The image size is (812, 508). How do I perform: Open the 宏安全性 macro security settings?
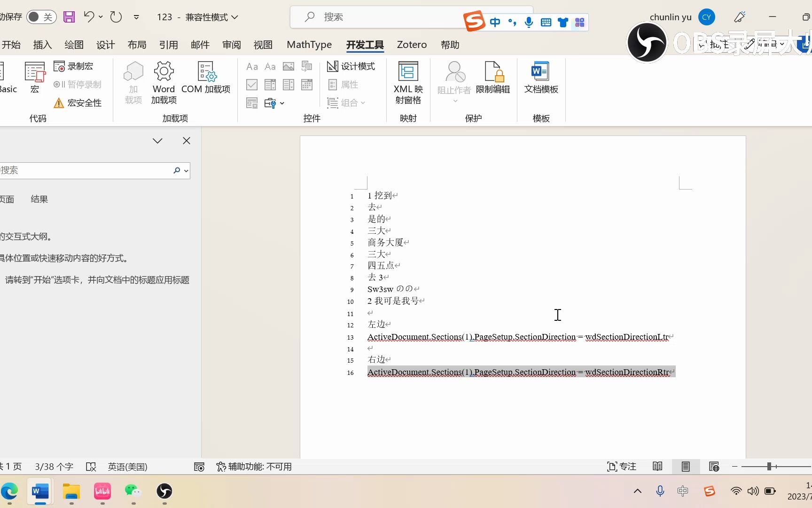click(78, 103)
